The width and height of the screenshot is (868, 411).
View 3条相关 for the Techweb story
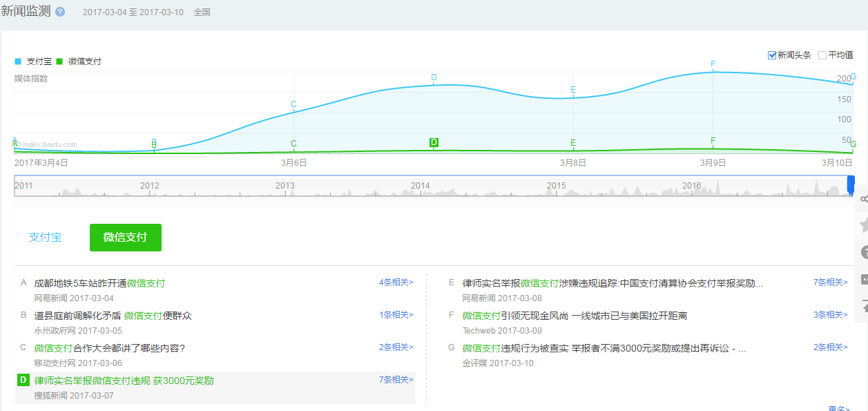(831, 314)
